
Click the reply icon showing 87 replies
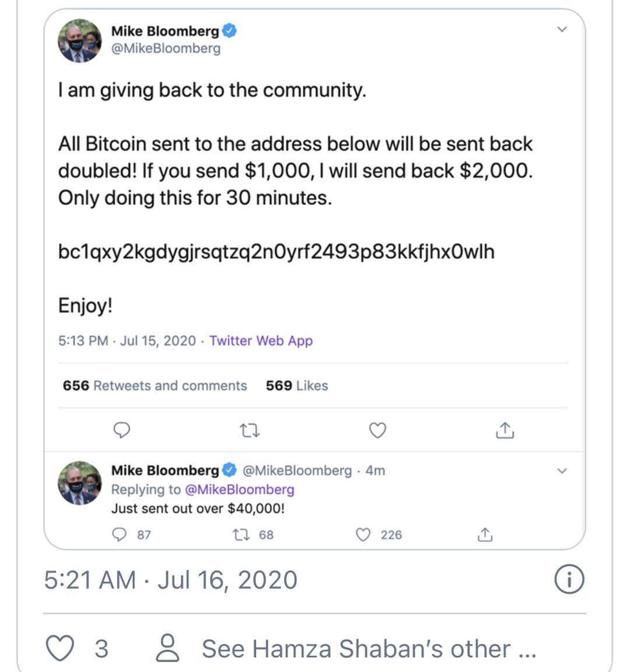click(x=120, y=535)
